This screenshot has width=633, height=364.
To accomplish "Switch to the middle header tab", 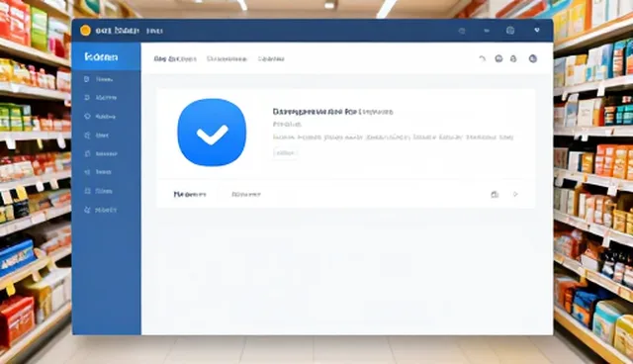I will coord(226,59).
